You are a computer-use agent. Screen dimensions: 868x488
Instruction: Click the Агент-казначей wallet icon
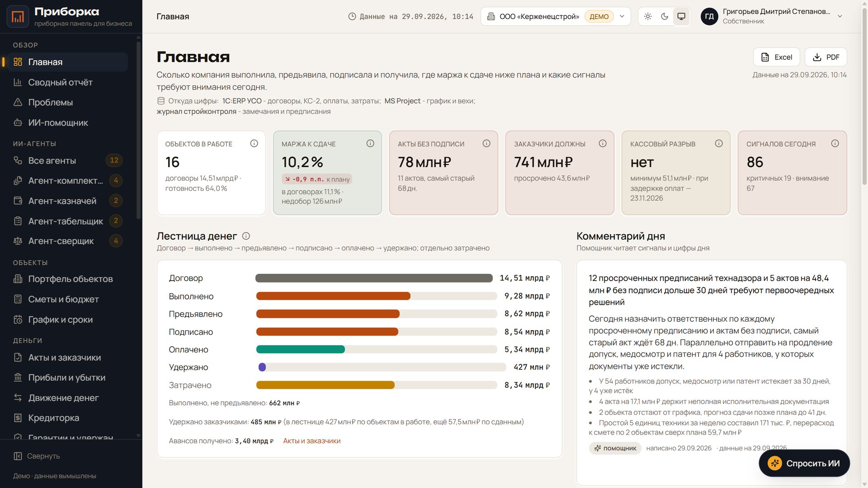pyautogui.click(x=18, y=201)
